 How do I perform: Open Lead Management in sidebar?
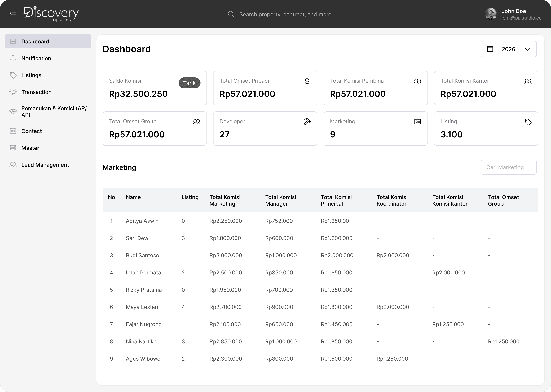point(48,165)
